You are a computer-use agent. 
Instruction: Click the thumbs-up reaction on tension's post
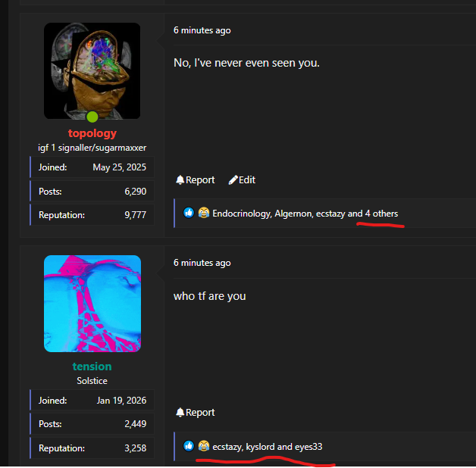189,446
